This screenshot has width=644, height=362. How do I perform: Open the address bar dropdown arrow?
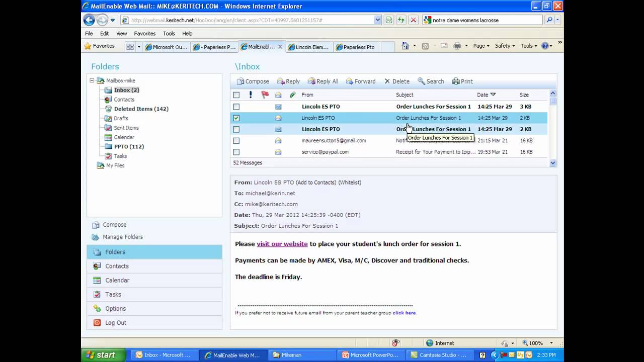click(x=378, y=20)
